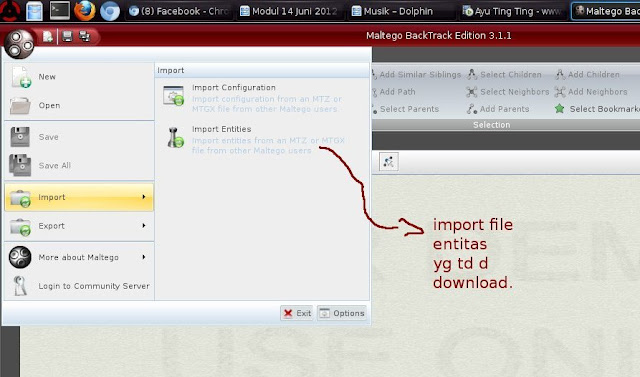Click Select Children in ribbon
640x377 pixels.
click(504, 75)
